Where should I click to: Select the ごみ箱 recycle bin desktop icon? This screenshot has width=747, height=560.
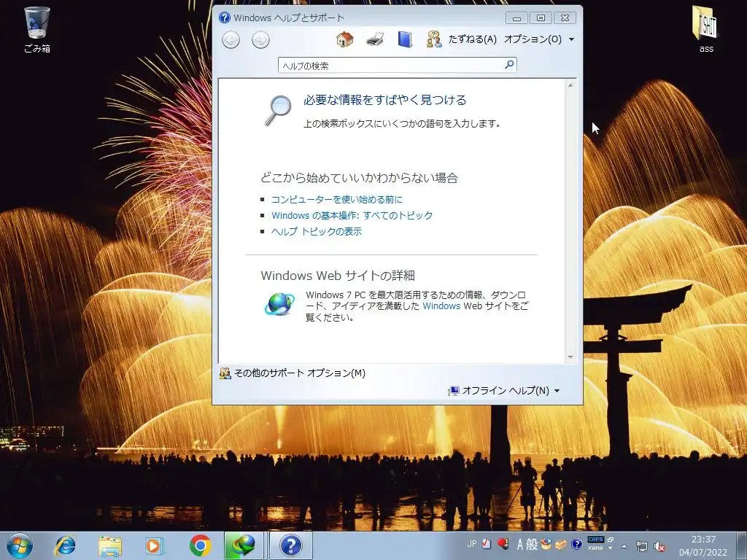coord(37,29)
